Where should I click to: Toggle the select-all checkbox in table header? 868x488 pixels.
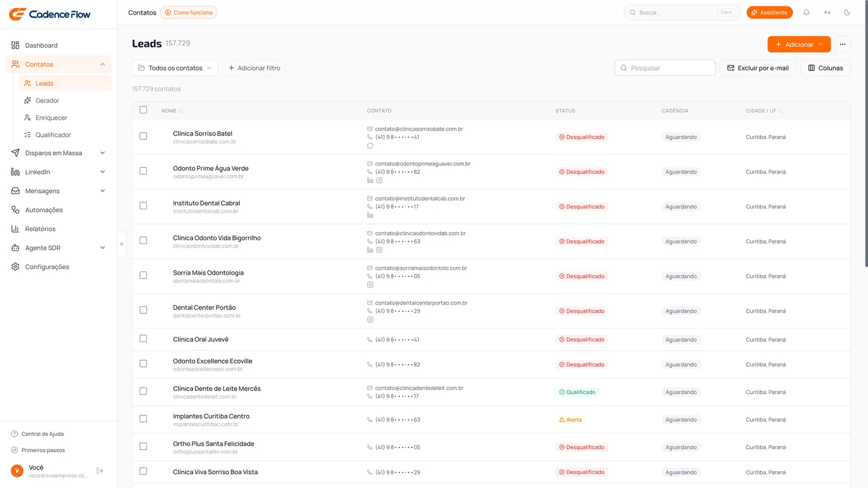(143, 110)
